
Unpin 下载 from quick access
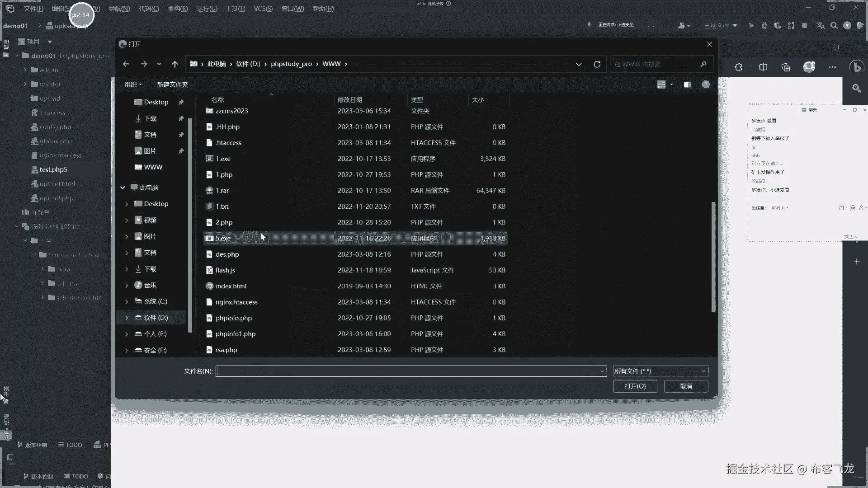[181, 118]
